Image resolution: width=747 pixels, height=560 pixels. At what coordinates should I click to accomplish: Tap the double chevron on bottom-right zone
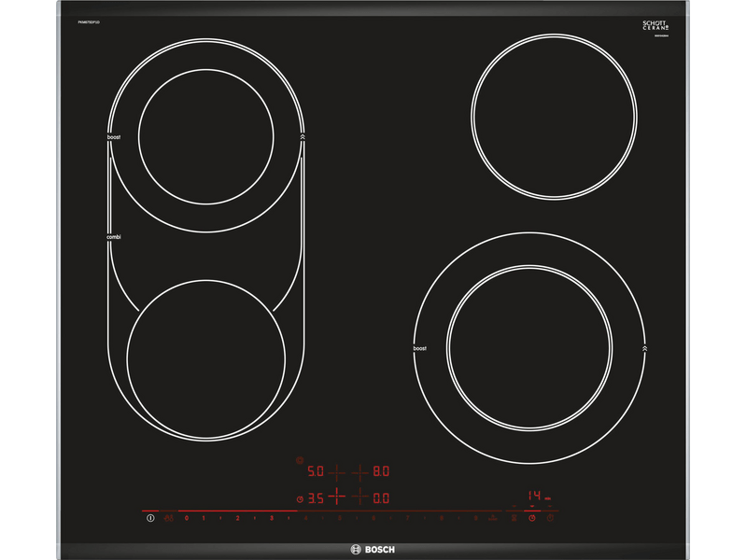coord(644,348)
